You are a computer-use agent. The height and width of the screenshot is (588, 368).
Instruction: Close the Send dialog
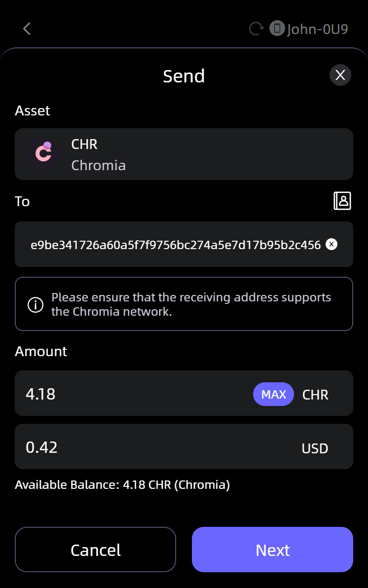[x=340, y=75]
